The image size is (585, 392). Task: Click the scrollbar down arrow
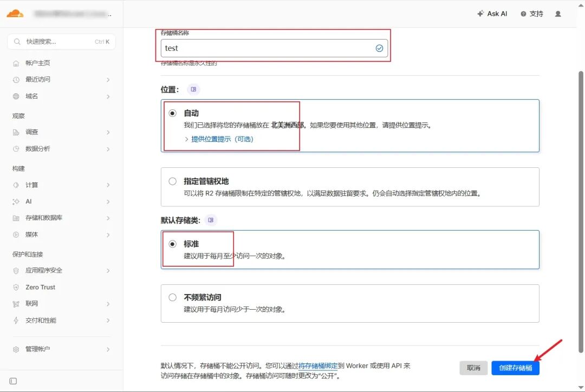pyautogui.click(x=581, y=388)
